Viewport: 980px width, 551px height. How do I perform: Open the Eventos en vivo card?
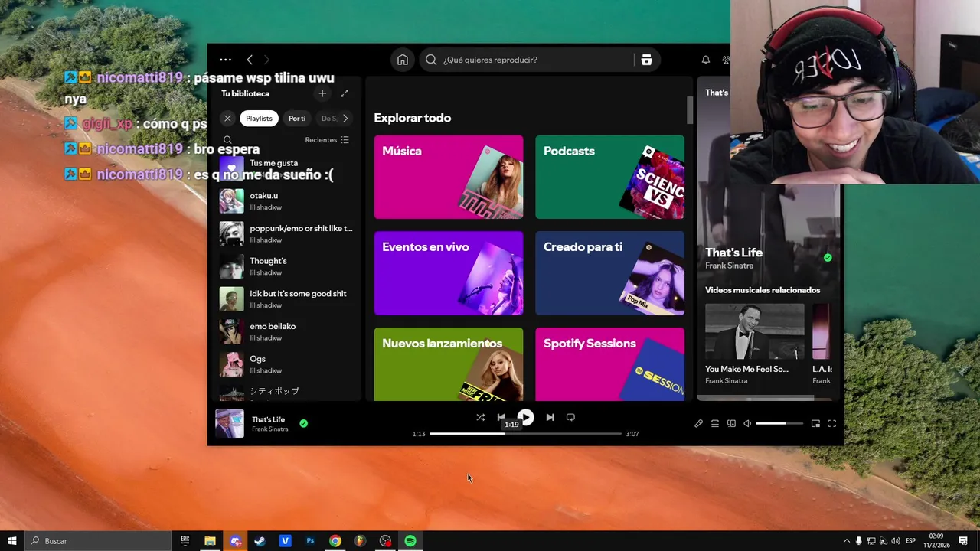(x=449, y=273)
